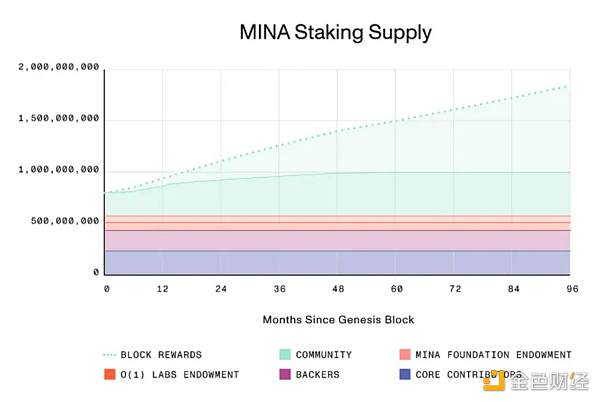
Task: Click the Months Since Genesis Block axis title
Action: click(x=338, y=320)
